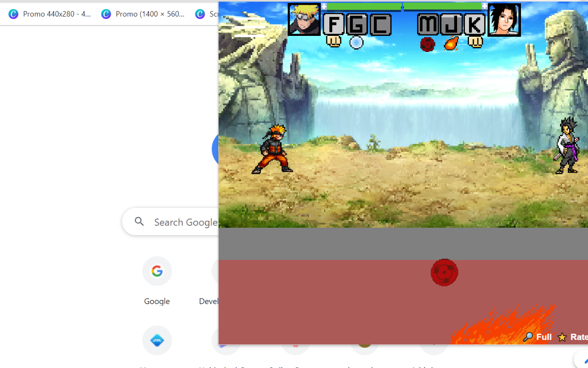Screen dimensions: 588x368
Task: Click Full to enter fullscreen mode
Action: [537, 337]
